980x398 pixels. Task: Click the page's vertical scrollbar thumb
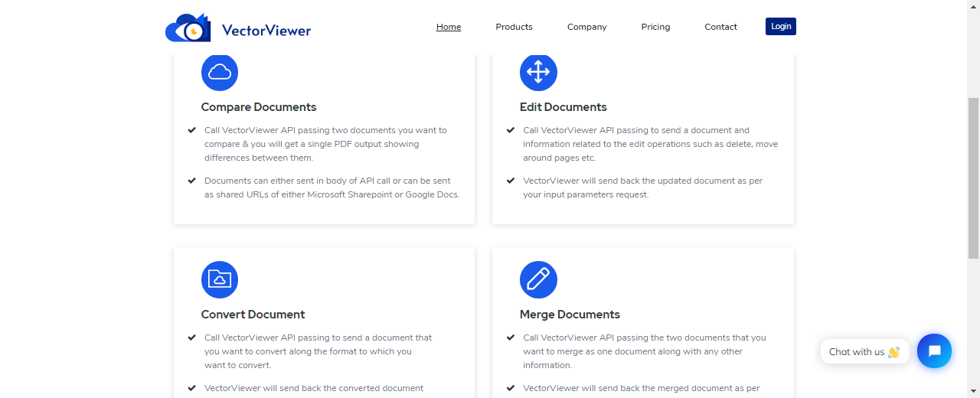973,176
